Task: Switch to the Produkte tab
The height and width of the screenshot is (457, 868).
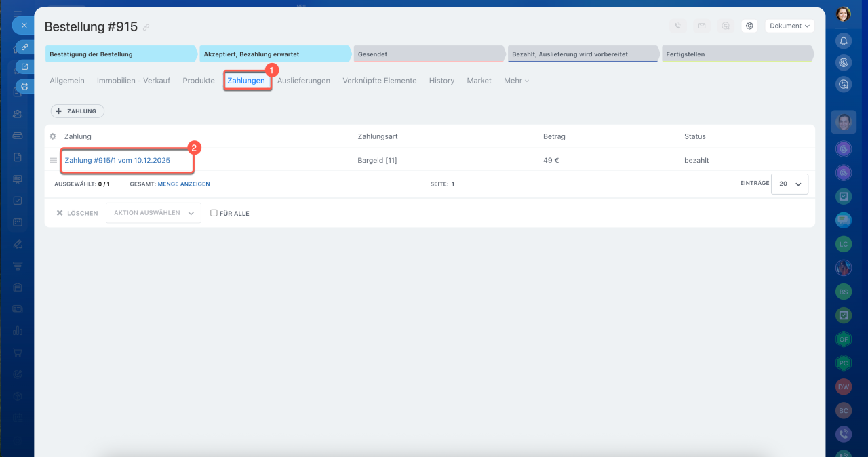Action: click(x=198, y=81)
